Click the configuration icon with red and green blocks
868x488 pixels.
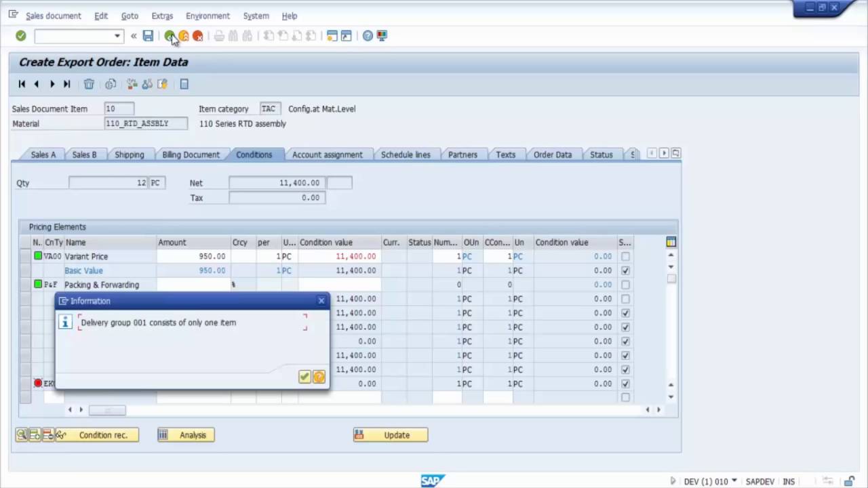(132, 84)
